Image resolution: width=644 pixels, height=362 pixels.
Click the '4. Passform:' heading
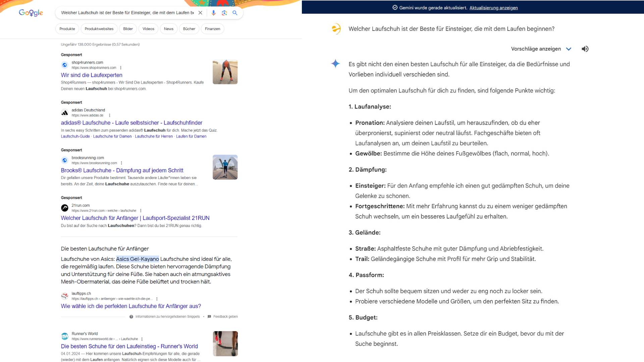366,275
